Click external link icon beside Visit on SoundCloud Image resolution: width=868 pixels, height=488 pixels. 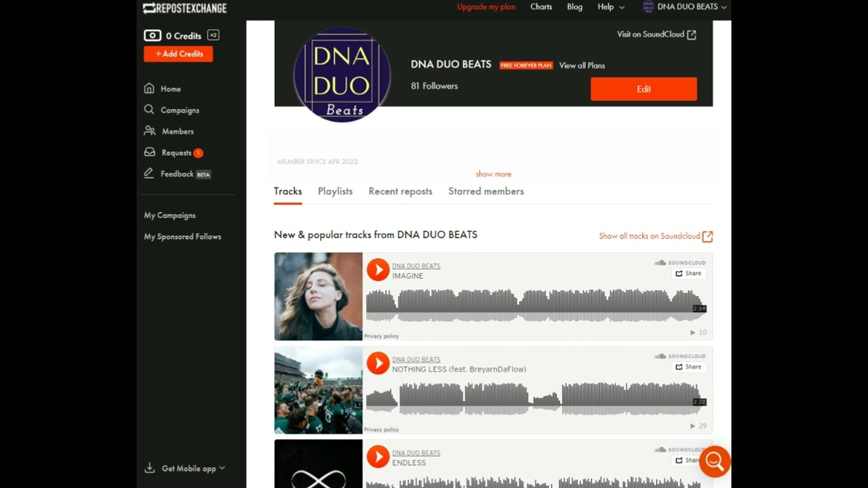pos(692,35)
